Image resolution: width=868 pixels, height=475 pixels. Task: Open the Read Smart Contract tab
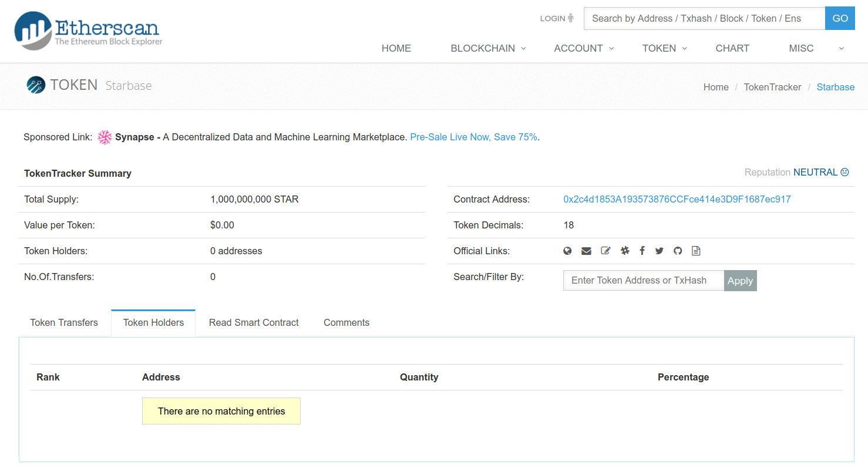click(254, 322)
